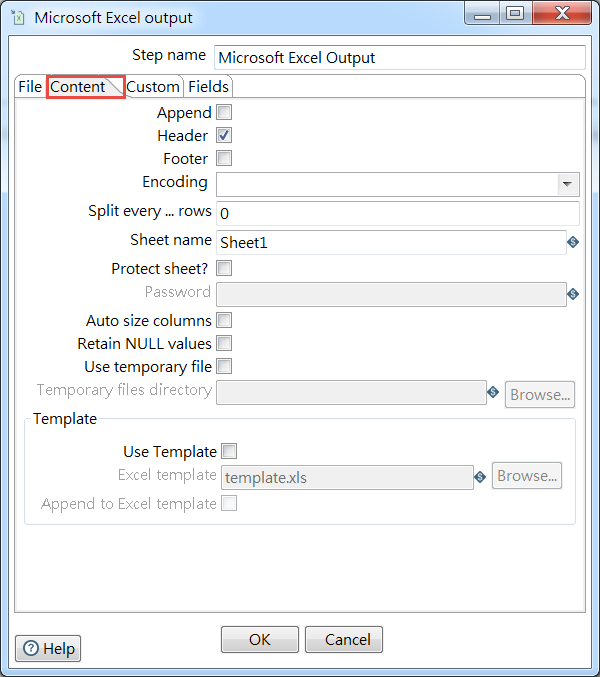Click the Password input field
The width and height of the screenshot is (600, 677).
(391, 294)
